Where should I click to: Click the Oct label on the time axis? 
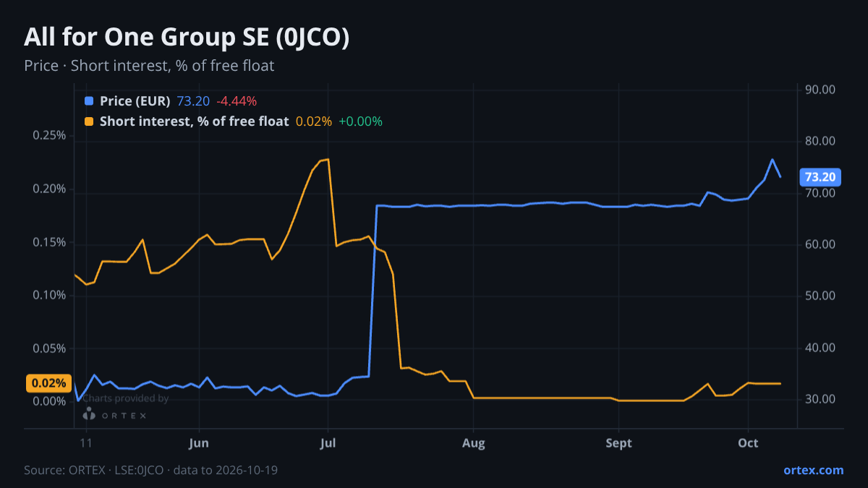point(748,443)
